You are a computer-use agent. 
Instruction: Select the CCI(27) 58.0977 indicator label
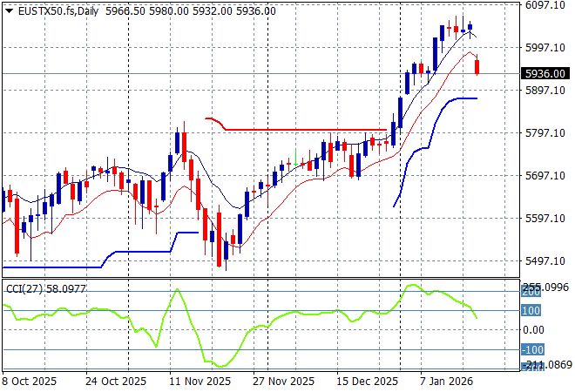(46, 289)
